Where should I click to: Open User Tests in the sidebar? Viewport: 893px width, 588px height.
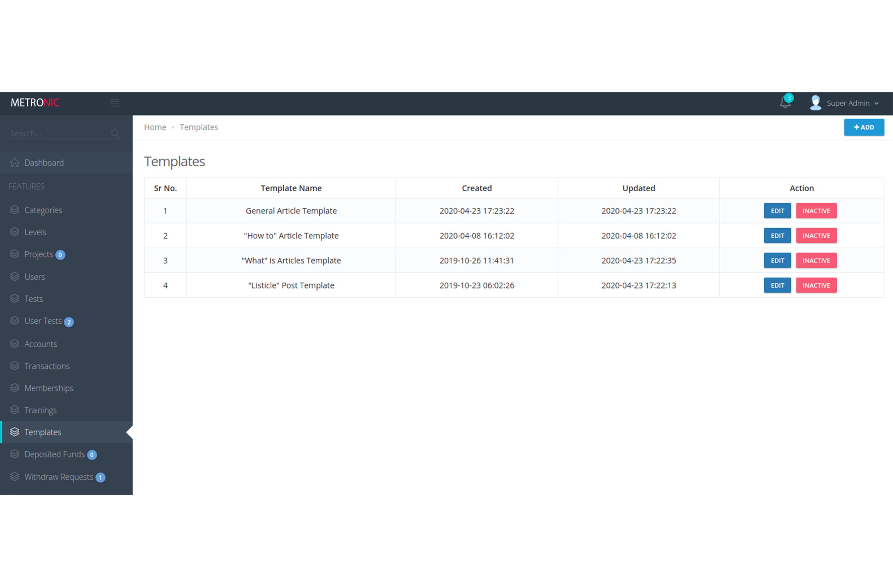tap(43, 321)
